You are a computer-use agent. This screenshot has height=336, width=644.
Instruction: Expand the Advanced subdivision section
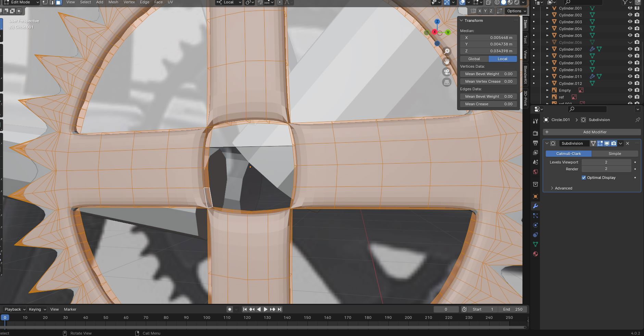coord(561,188)
